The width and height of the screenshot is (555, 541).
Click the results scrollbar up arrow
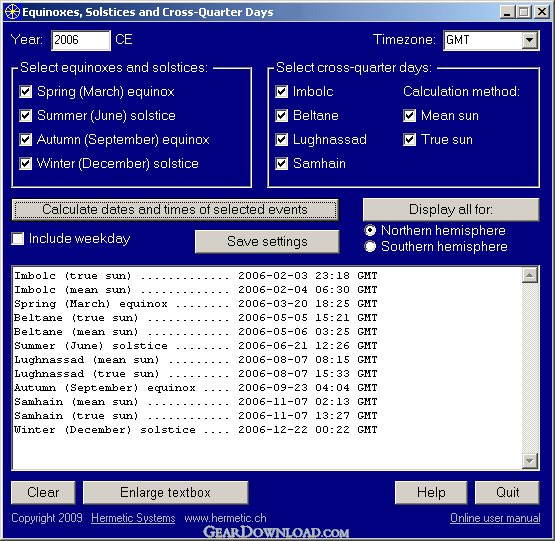pyautogui.click(x=530, y=275)
